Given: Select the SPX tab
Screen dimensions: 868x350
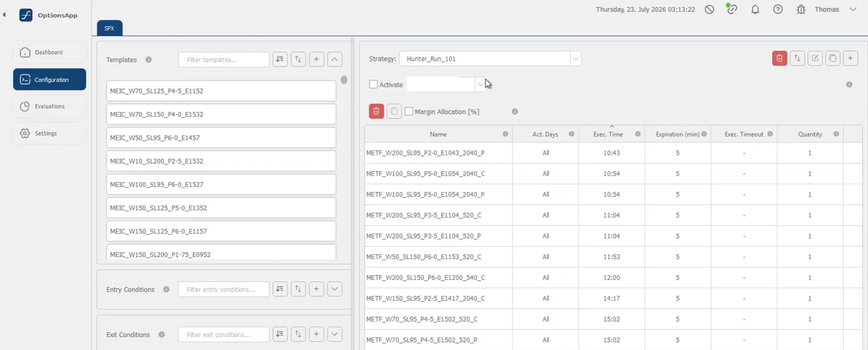Looking at the screenshot, I should pos(110,28).
